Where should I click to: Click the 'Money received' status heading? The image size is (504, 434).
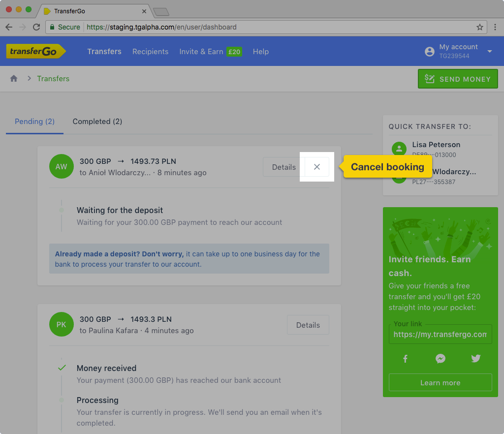tap(106, 368)
